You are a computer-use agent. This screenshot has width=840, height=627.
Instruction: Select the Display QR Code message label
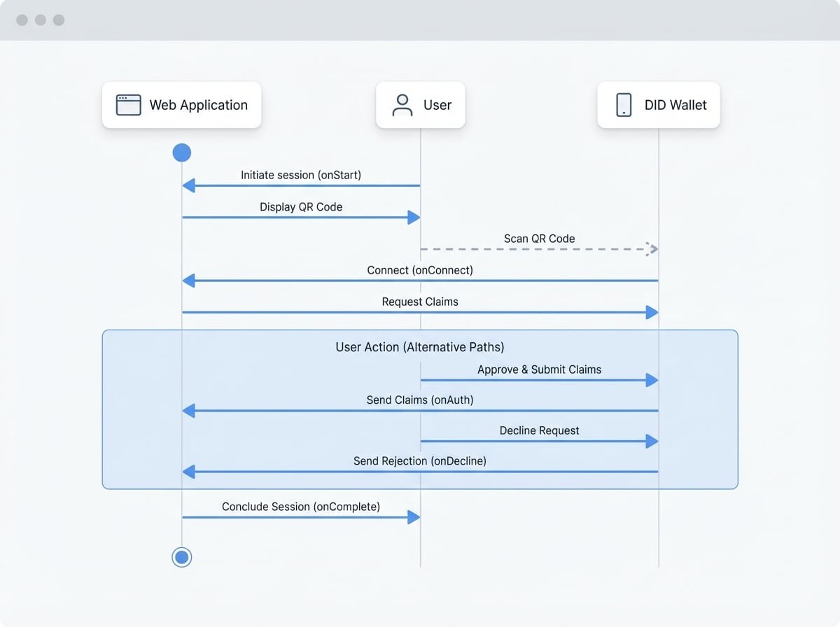point(301,207)
